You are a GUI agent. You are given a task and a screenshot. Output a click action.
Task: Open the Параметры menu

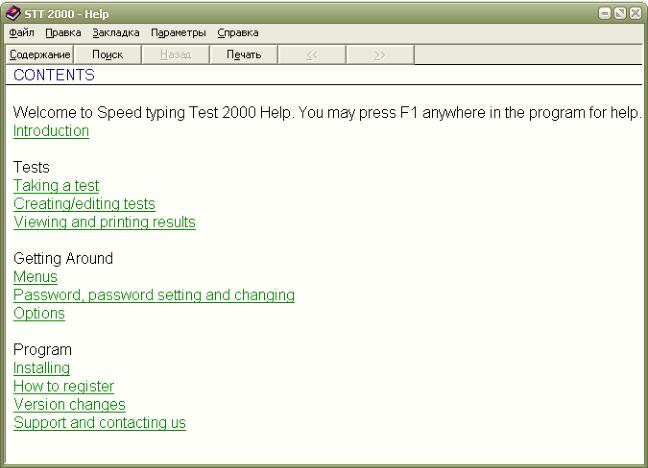coord(178,34)
